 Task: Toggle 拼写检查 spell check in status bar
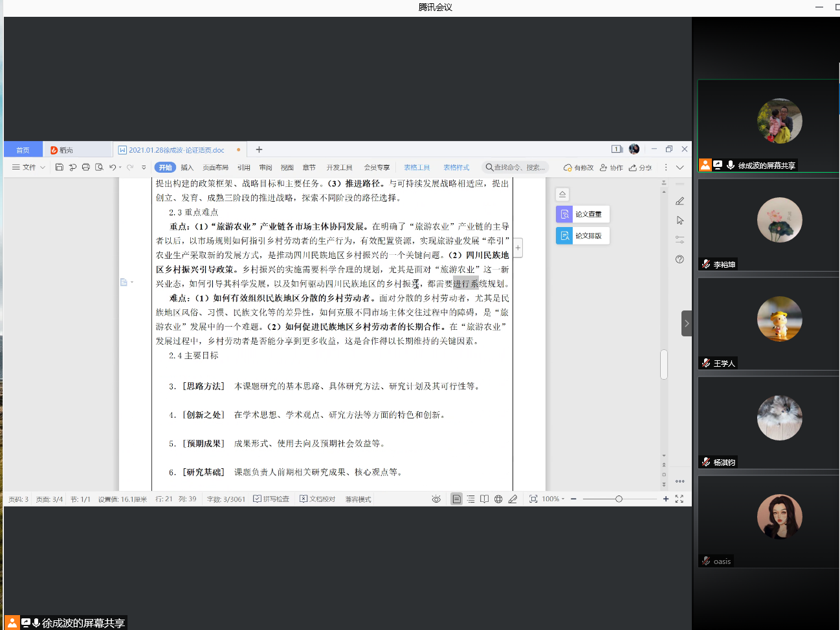[x=271, y=499]
